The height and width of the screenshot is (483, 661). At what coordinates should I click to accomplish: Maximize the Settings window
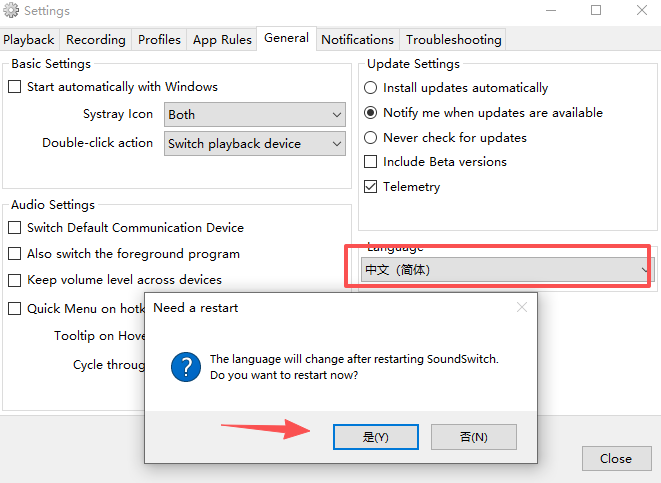[x=596, y=10]
